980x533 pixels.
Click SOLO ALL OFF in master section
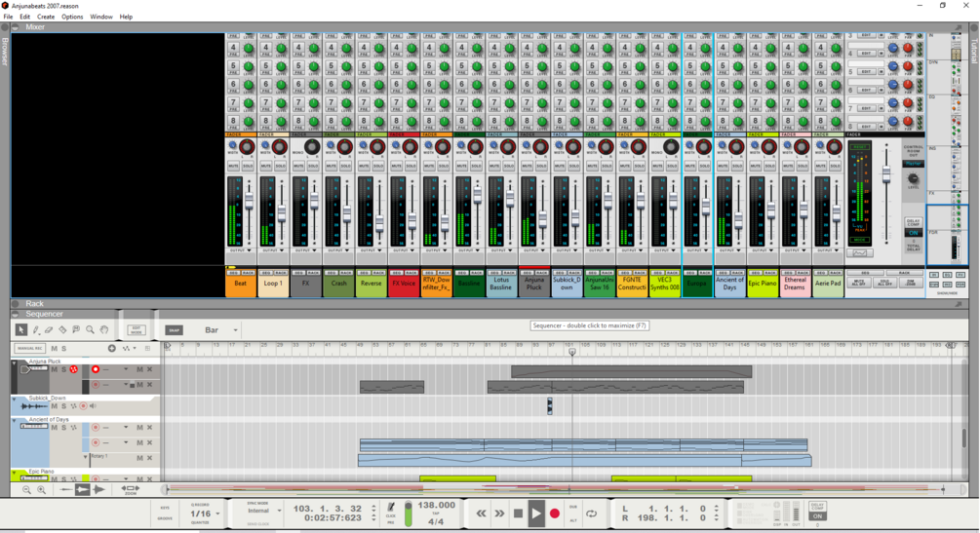[884, 283]
